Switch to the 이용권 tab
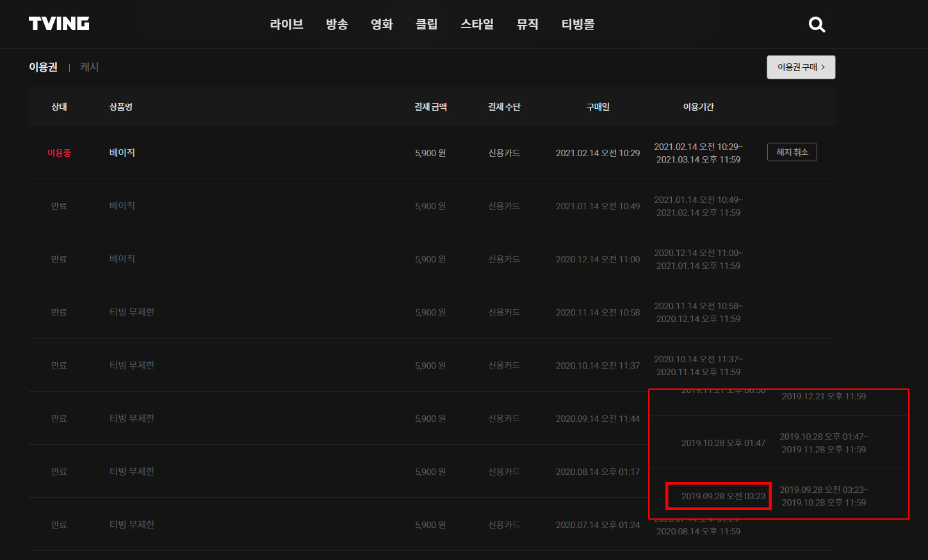Screen dimensions: 928x560 coord(43,67)
